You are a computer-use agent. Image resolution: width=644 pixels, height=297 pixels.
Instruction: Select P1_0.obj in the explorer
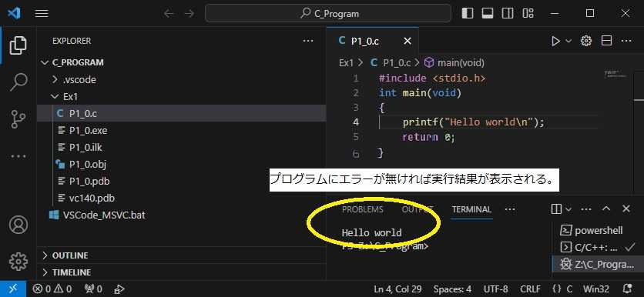(181, 165)
